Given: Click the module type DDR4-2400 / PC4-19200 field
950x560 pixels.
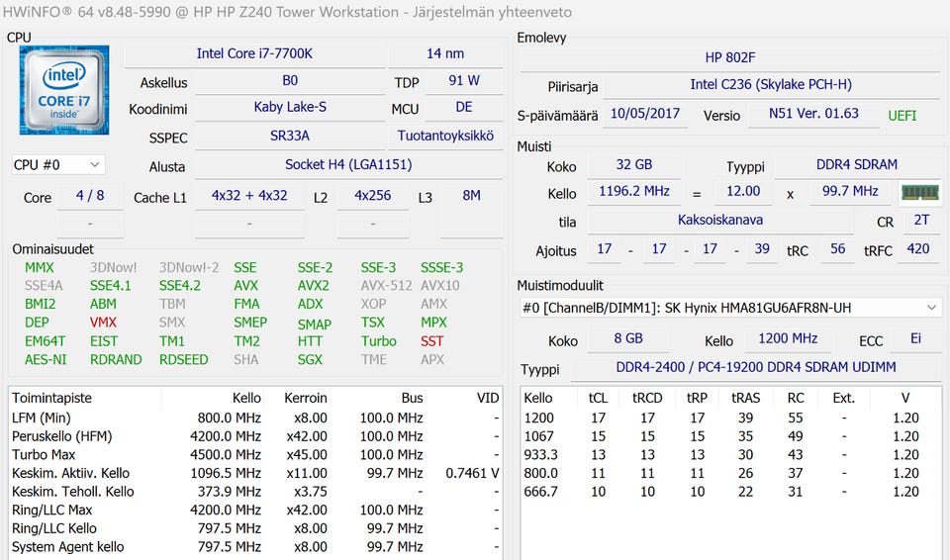Looking at the screenshot, I should 755,368.
